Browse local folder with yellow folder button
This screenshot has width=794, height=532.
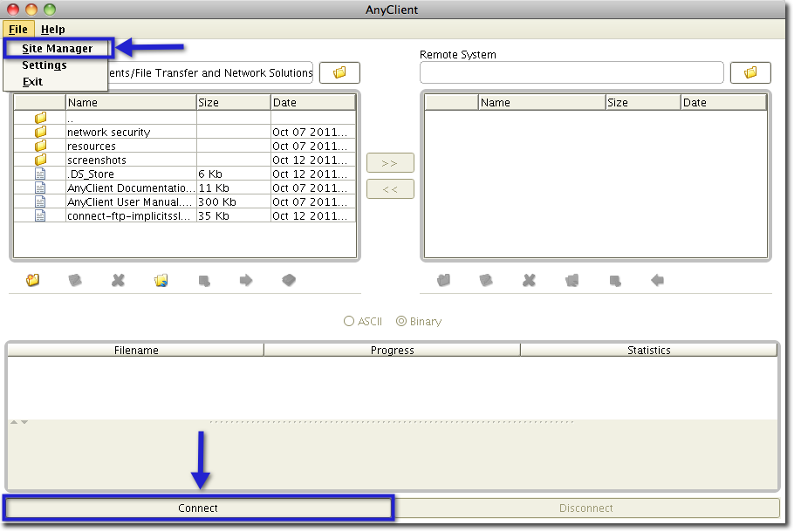[339, 73]
